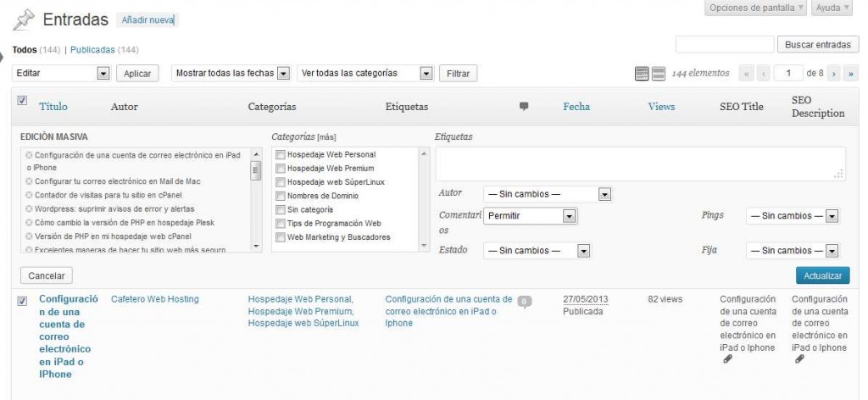The height and width of the screenshot is (400, 868).
Task: Remove 'Versión de PHP en mi hospedaje web cPanel' item
Action: [30, 236]
